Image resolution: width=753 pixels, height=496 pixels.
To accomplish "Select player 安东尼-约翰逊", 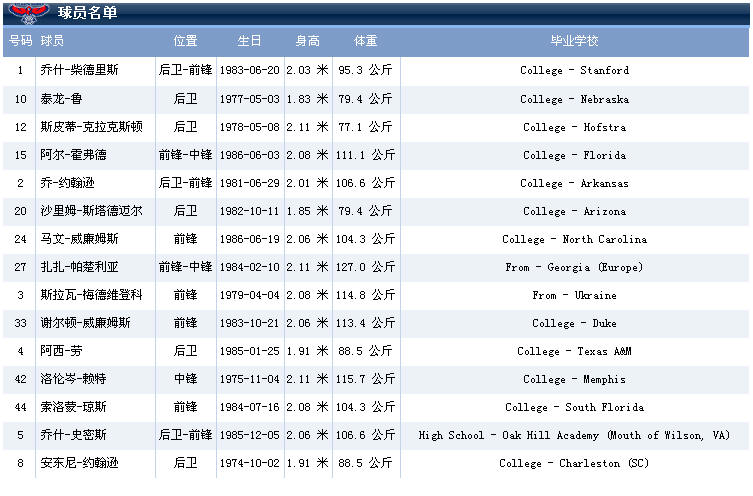I will [x=79, y=463].
